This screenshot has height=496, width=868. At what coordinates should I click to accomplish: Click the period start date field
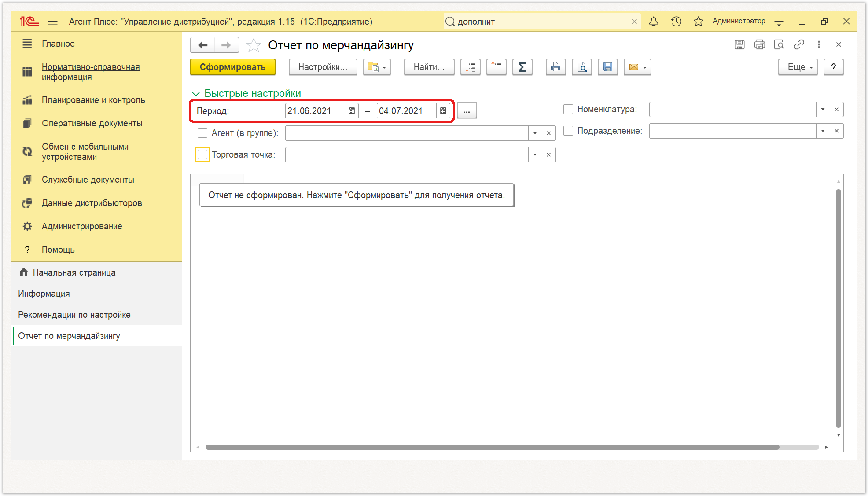pos(315,110)
